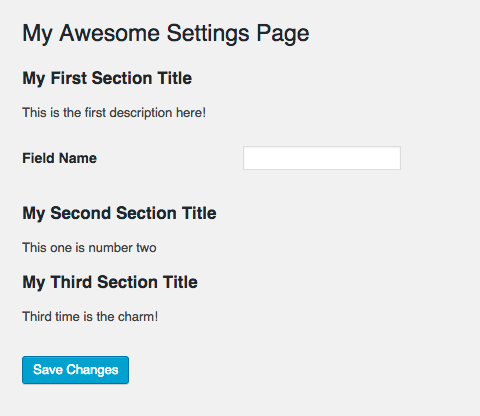The image size is (480, 416).
Task: Click the word First in section heading
Action: point(69,78)
